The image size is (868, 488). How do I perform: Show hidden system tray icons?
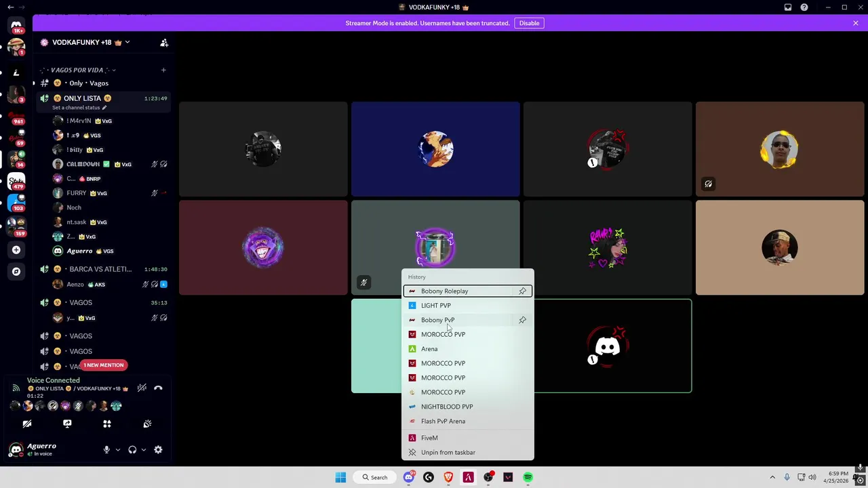point(772,477)
